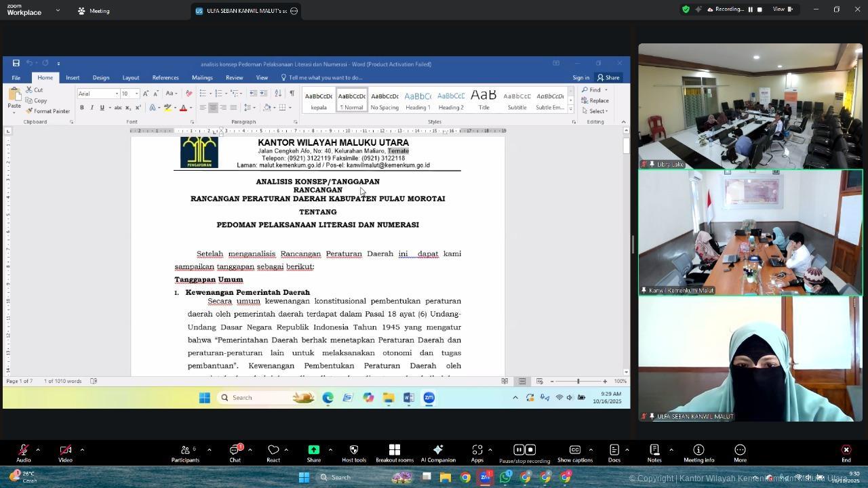Viewport: 868px width, 488px height.
Task: Open the Breakout rooms icon
Action: (394, 451)
